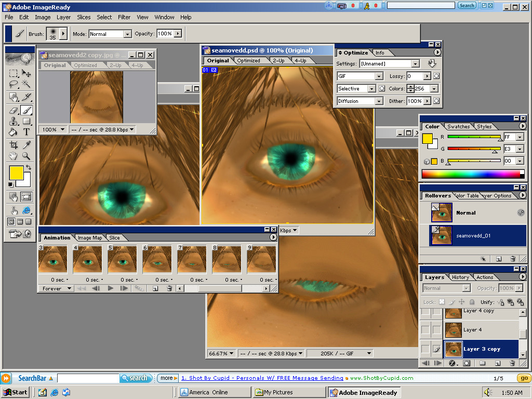The width and height of the screenshot is (532, 399).
Task: Open the Colors count dropdown
Action: click(434, 88)
